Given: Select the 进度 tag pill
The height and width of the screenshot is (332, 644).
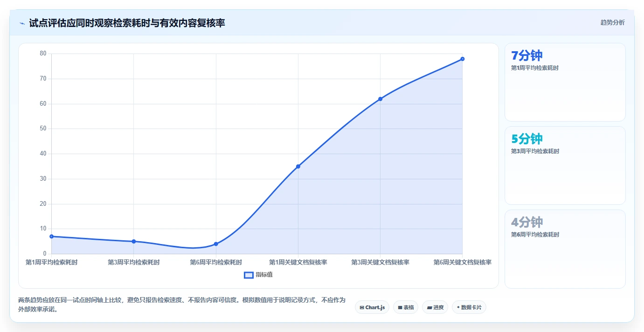Looking at the screenshot, I should 435,307.
